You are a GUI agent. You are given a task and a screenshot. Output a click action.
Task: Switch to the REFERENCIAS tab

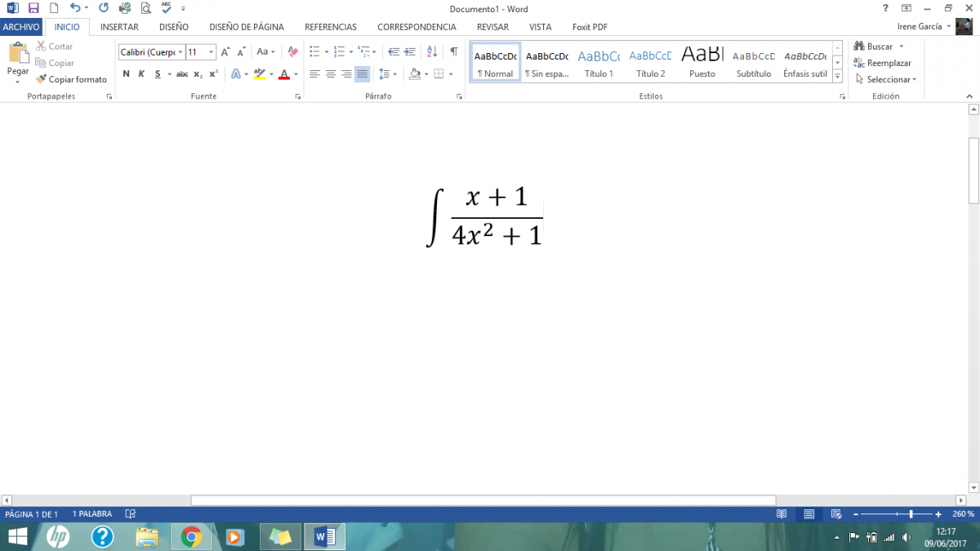tap(330, 27)
